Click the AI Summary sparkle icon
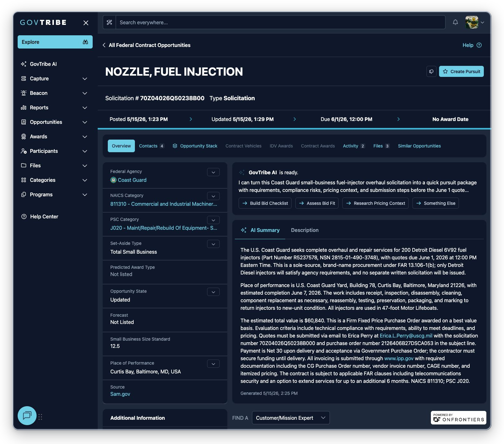 click(244, 230)
